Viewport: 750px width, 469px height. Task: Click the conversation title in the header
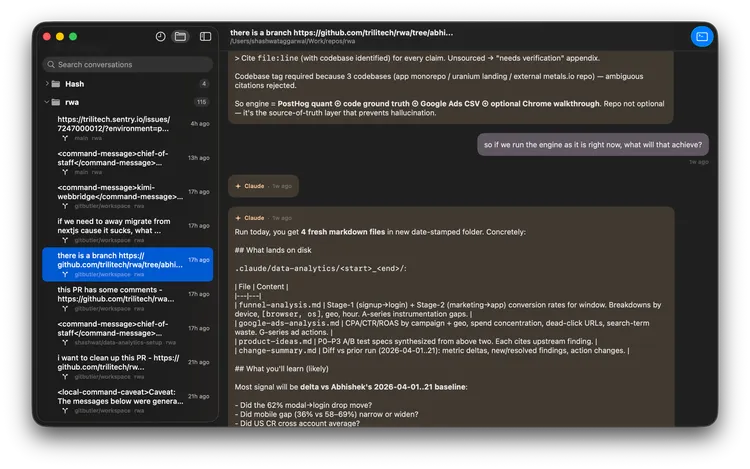pyautogui.click(x=341, y=33)
